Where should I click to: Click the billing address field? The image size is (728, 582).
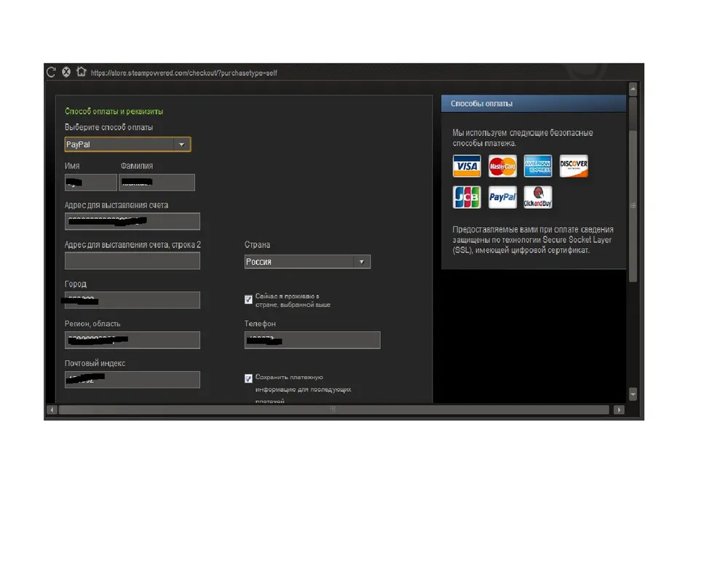pyautogui.click(x=132, y=221)
